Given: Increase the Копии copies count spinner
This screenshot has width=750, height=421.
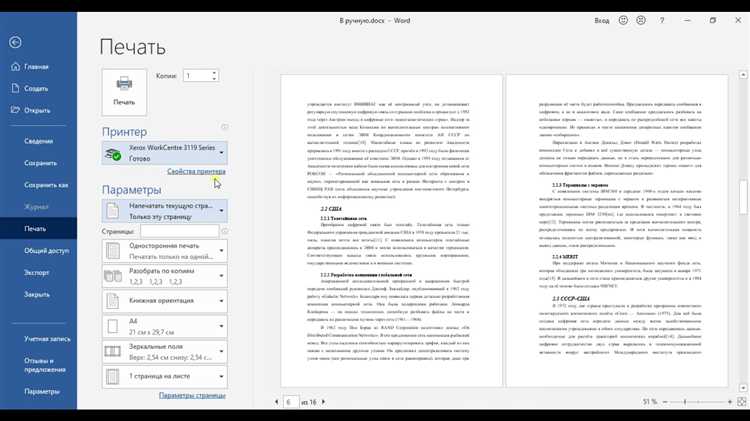Looking at the screenshot, I should coord(214,73).
